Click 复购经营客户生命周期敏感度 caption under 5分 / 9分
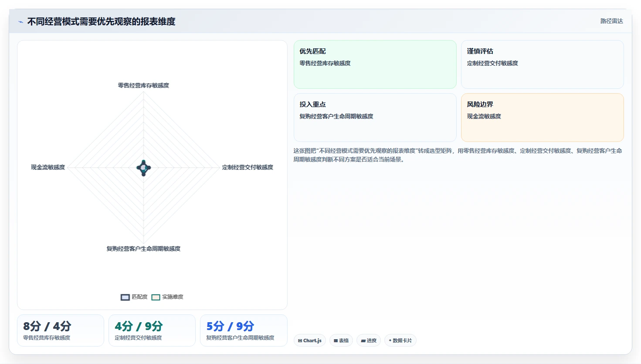This screenshot has width=641, height=364. click(x=240, y=338)
